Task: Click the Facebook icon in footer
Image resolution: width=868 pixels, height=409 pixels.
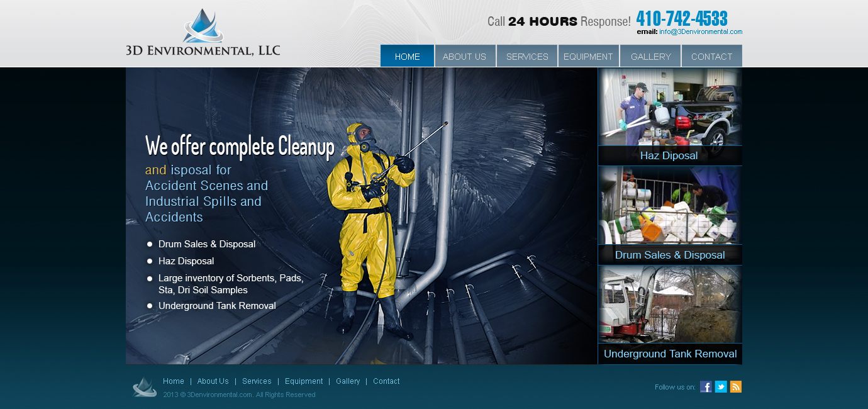Action: pyautogui.click(x=706, y=387)
